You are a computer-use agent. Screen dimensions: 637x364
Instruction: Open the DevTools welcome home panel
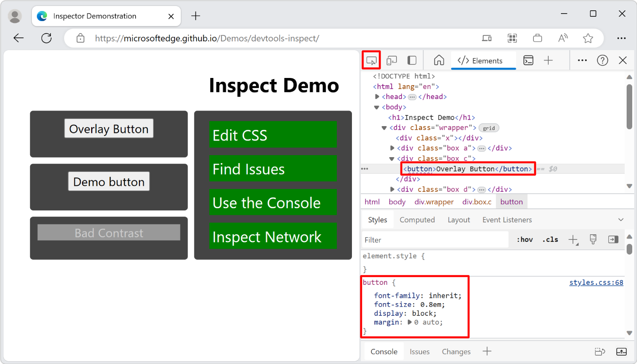438,60
